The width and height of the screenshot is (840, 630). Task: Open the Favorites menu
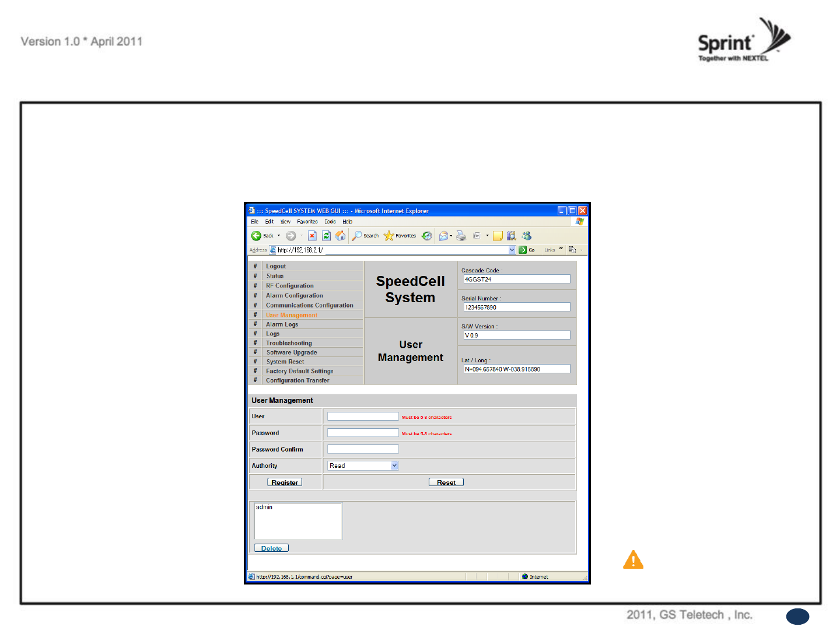point(307,222)
